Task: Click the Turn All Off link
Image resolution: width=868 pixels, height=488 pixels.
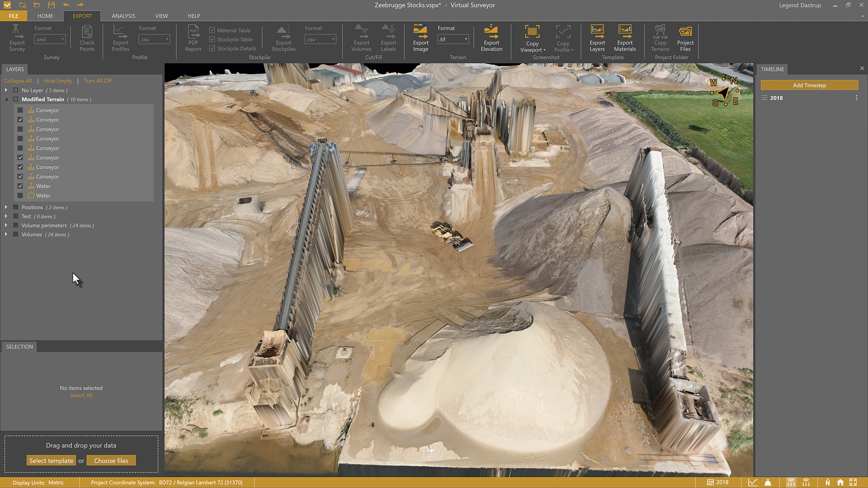Action: point(97,81)
